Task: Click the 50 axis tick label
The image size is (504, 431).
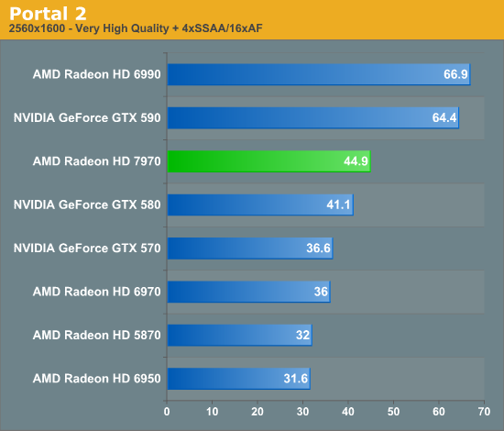Action: pyautogui.click(x=393, y=412)
